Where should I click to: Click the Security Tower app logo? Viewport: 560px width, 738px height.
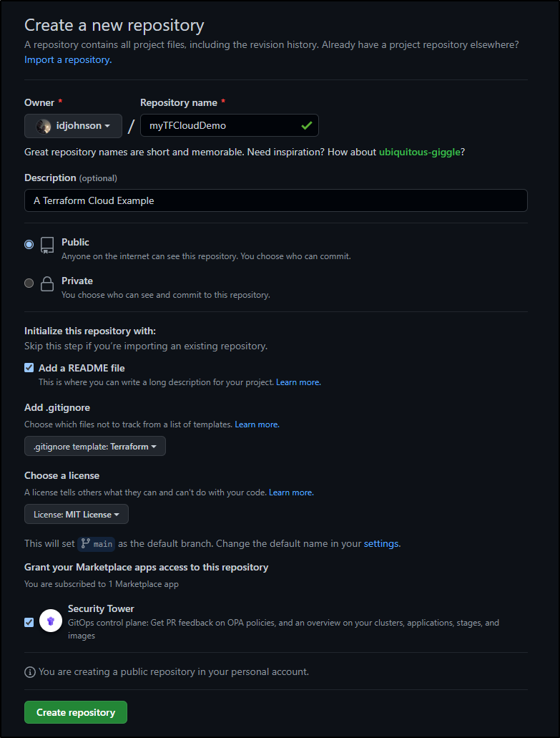coord(51,621)
